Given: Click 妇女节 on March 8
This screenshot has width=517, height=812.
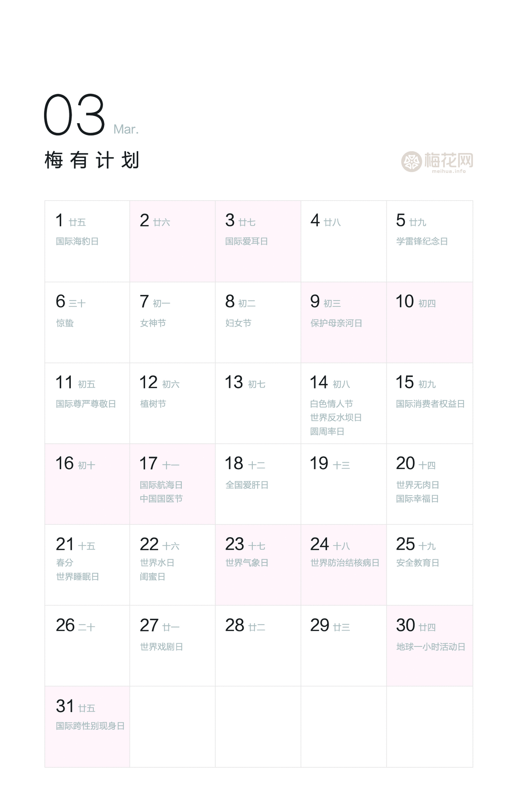Looking at the screenshot, I should coord(238,323).
